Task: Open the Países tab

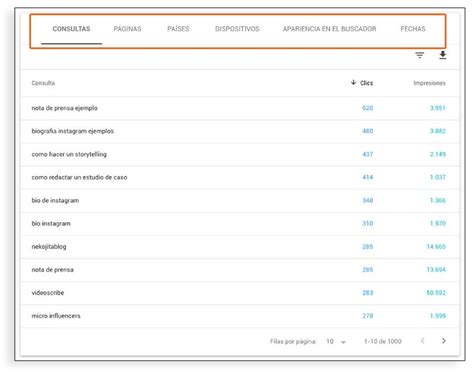Action: pyautogui.click(x=178, y=29)
